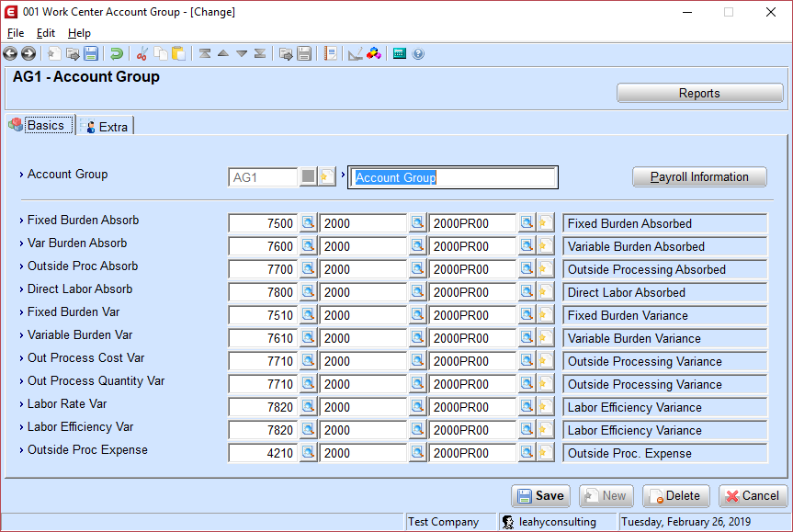Click the Reports button
The height and width of the screenshot is (532, 793).
click(x=699, y=93)
